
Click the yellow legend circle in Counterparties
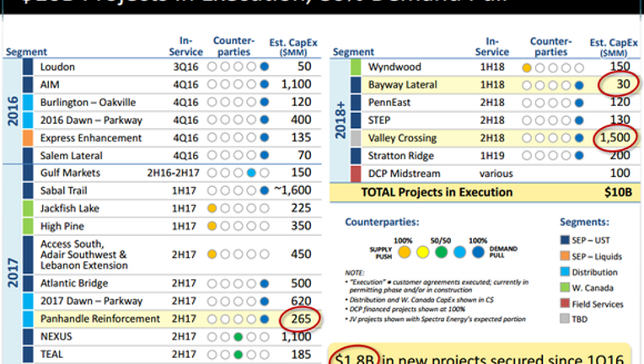422,252
